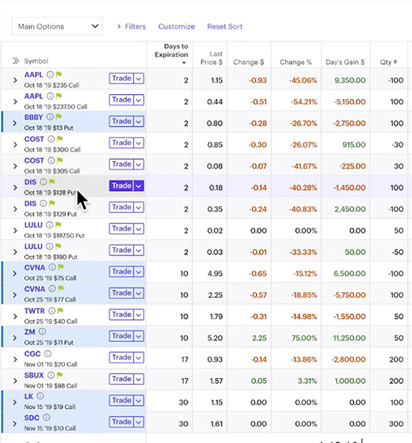Click Reset Sort link

(225, 26)
